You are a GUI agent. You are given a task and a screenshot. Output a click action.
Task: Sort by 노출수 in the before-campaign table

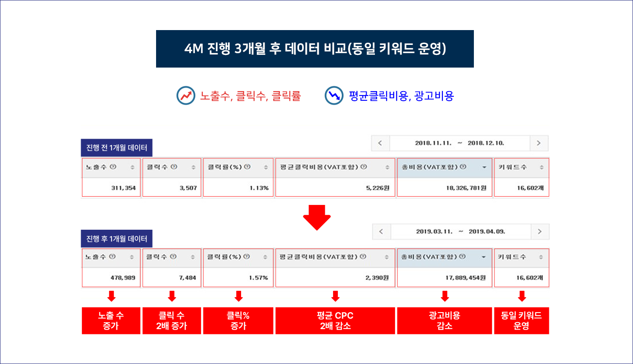tap(132, 167)
